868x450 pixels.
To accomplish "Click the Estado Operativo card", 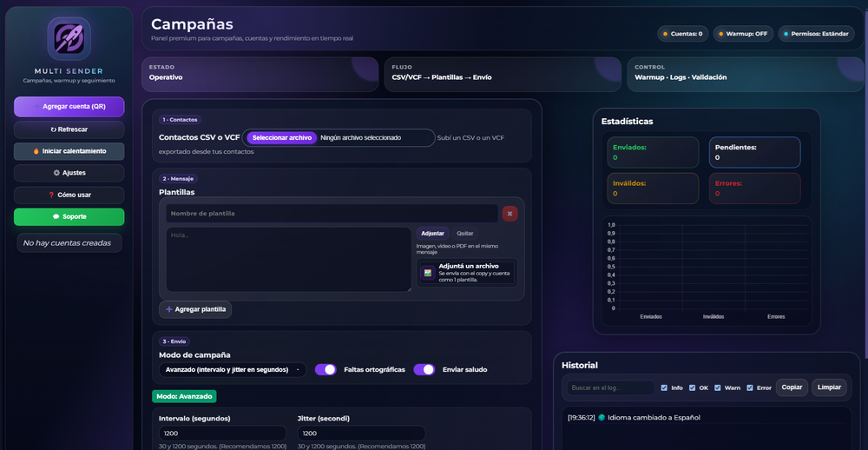I will (260, 74).
